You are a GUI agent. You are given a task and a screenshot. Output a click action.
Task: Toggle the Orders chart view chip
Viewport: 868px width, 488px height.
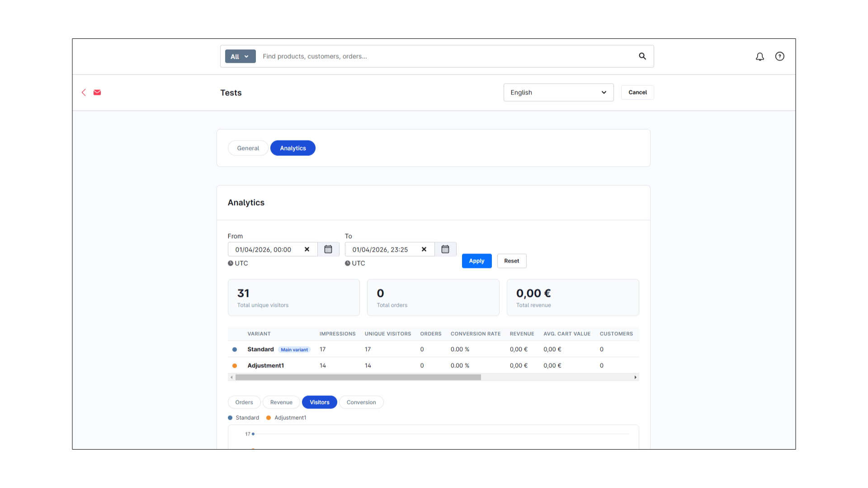click(244, 402)
